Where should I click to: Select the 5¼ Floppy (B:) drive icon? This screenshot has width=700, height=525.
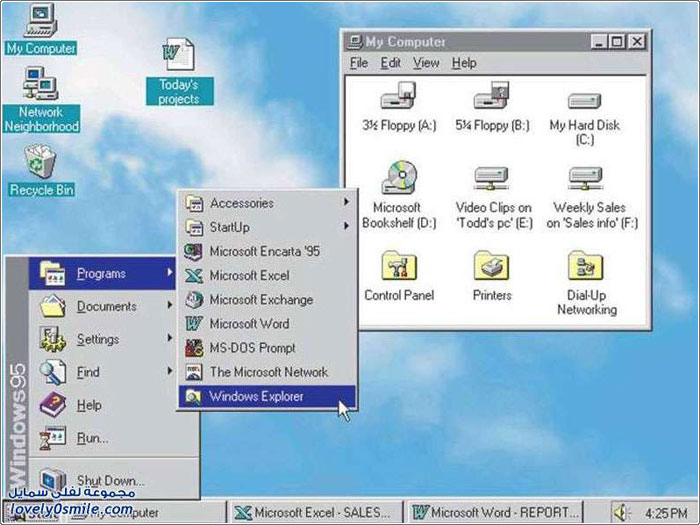tap(492, 98)
